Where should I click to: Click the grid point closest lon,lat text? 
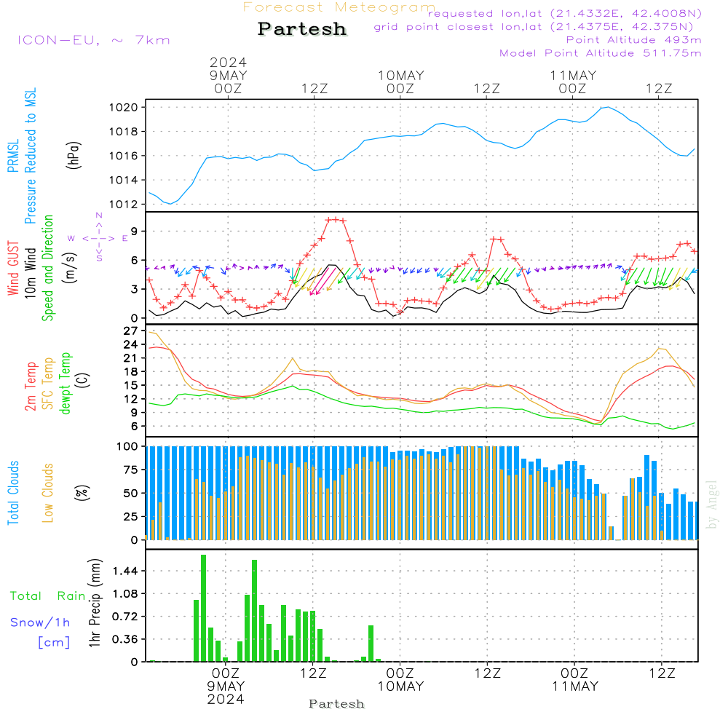pos(537,27)
